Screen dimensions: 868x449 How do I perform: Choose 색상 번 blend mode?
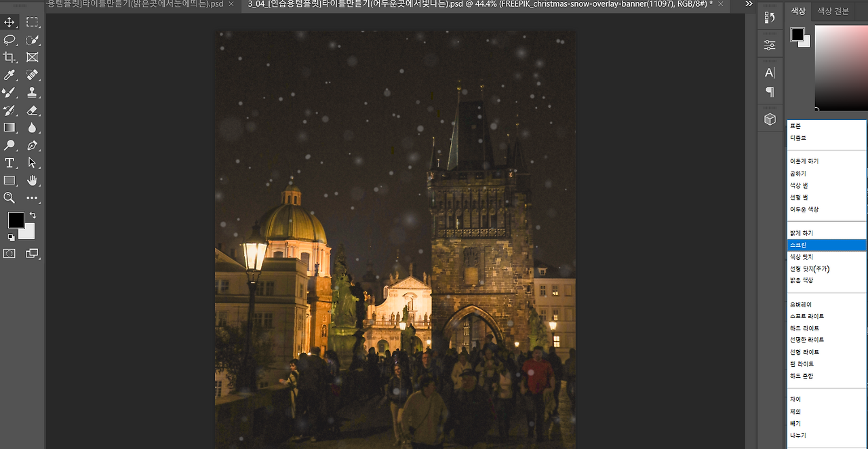coord(827,185)
